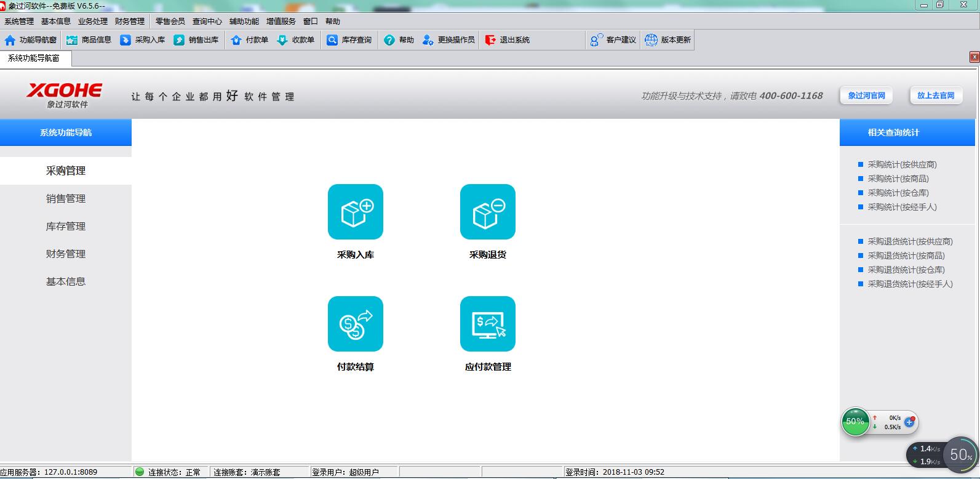This screenshot has height=479, width=980.
Task: Click 登录时间 2018-11-03 09:52 status text
Action: tap(615, 472)
